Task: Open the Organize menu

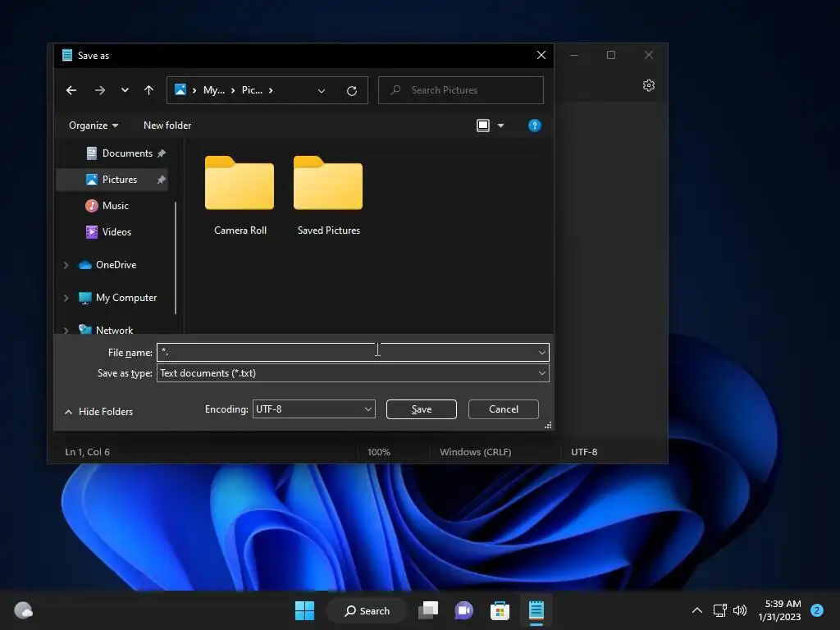Action: pyautogui.click(x=94, y=126)
